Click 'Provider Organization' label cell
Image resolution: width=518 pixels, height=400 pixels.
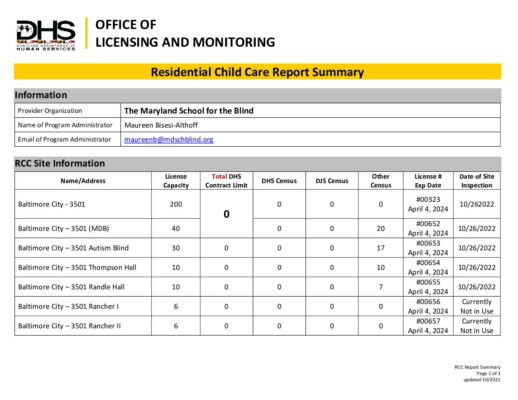(67, 111)
